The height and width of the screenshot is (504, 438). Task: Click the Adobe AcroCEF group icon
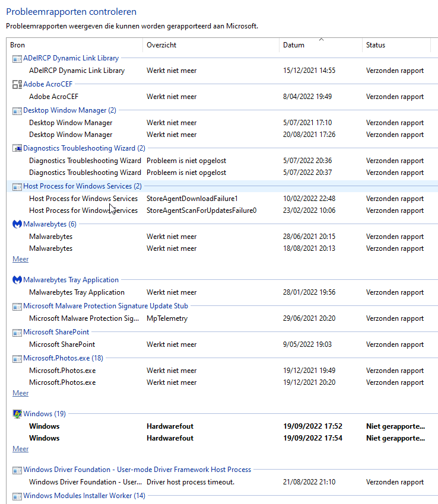(17, 84)
